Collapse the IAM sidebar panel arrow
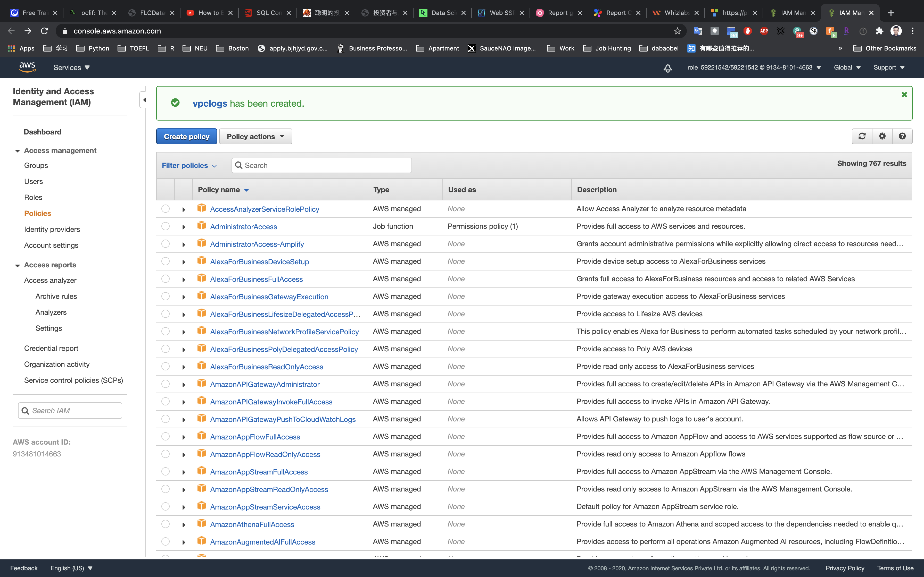Screen dimensions: 924x577 click(144, 100)
